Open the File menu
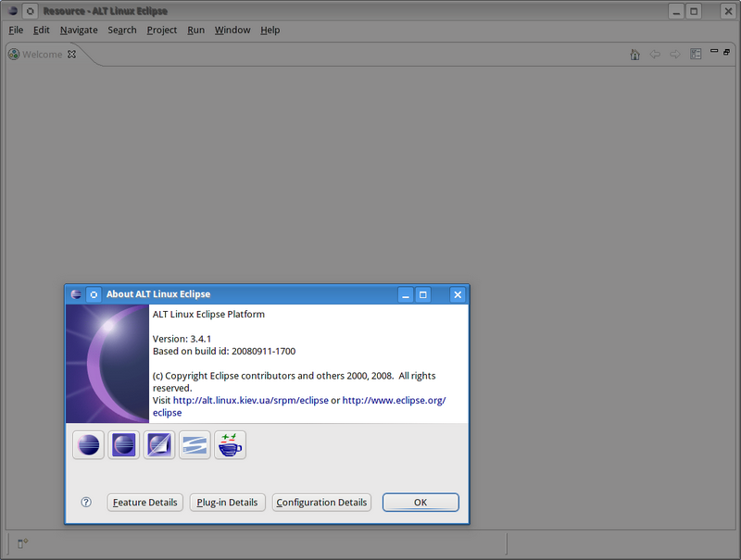The image size is (741, 560). (x=16, y=30)
